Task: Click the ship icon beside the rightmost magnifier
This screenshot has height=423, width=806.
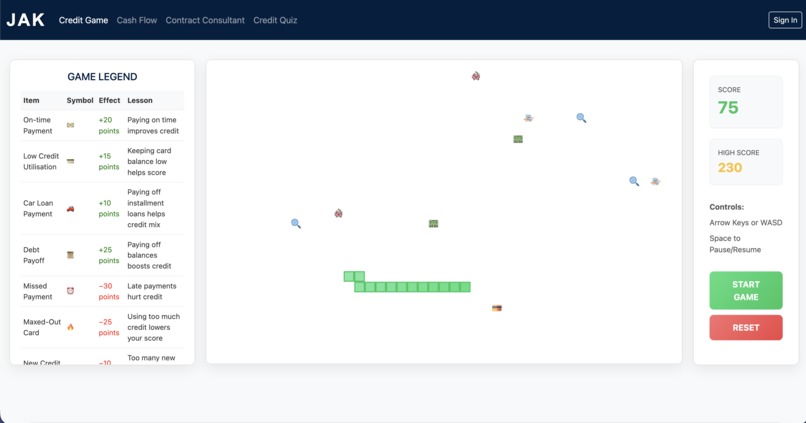Action: click(655, 181)
